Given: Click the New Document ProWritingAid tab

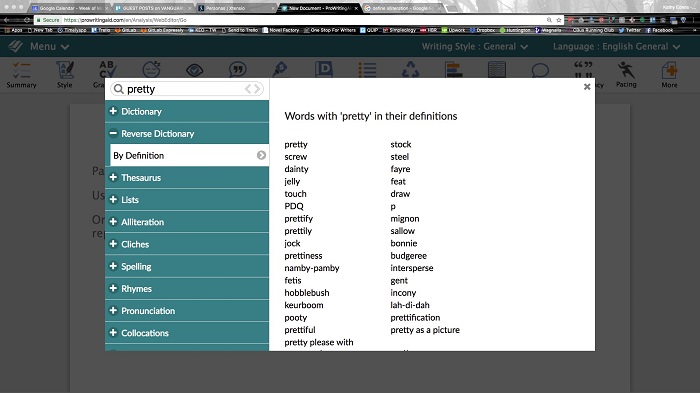Looking at the screenshot, I should pos(319,8).
